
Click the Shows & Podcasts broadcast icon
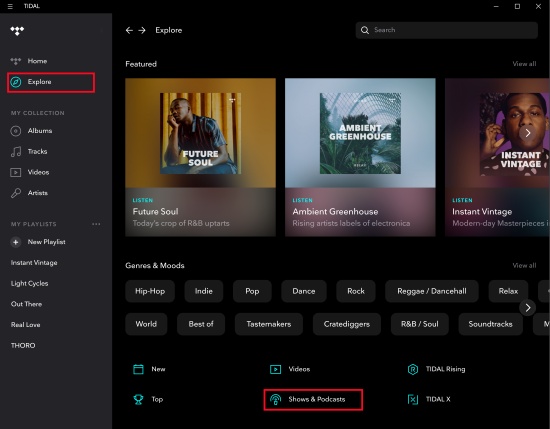click(x=275, y=399)
